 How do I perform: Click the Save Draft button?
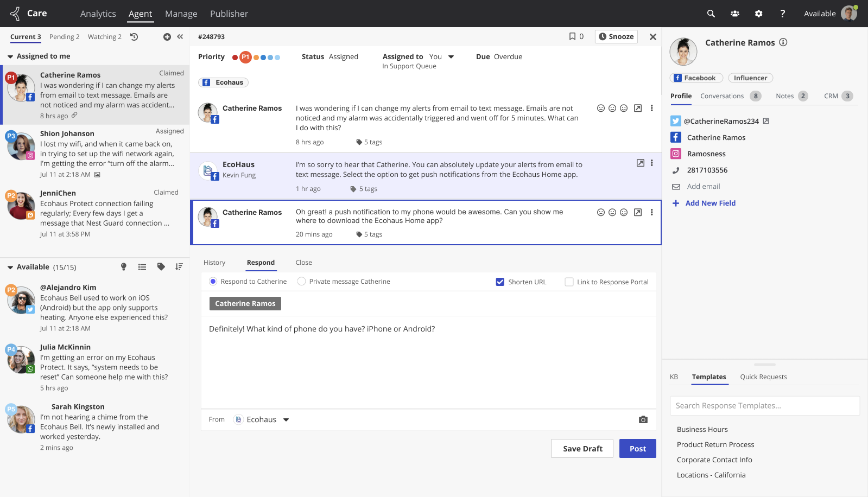(582, 449)
